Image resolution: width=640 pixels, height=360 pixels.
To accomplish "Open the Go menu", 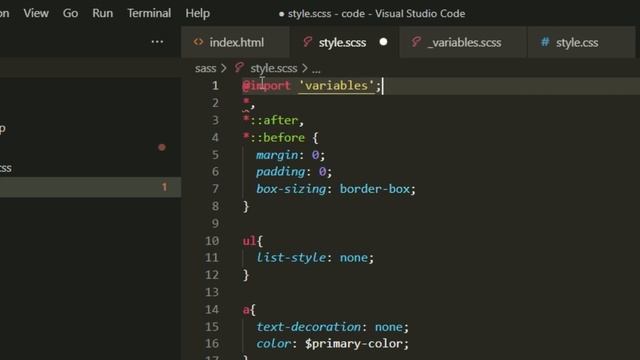I will click(x=70, y=13).
